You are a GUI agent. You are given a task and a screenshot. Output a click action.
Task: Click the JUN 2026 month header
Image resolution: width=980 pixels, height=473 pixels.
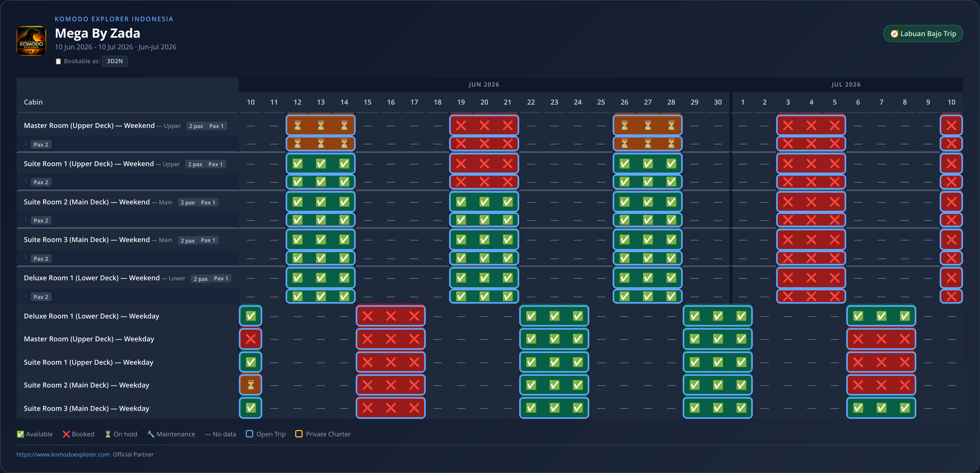coord(484,84)
